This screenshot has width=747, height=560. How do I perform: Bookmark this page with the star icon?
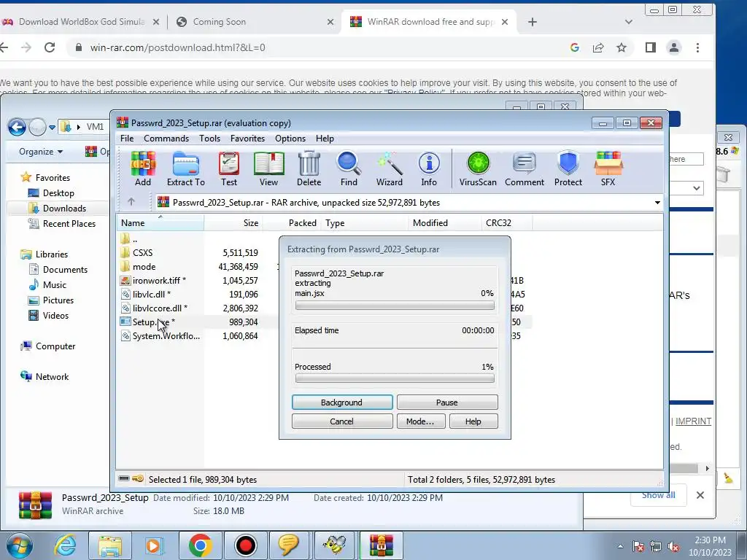coord(622,47)
